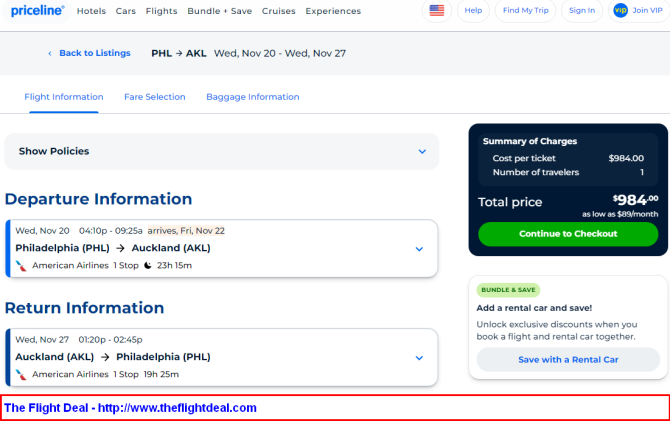Click the 'Wed, Nov 20 - Wed, Nov 27' dates

coord(280,53)
